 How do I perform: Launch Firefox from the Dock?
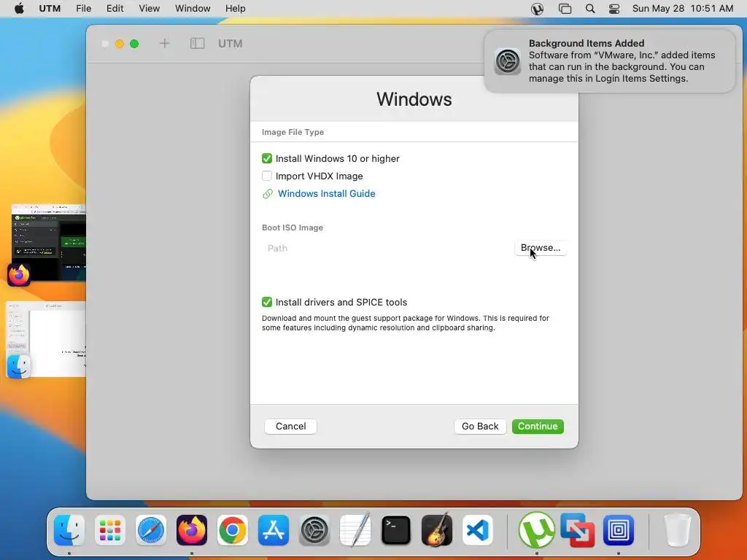192,530
